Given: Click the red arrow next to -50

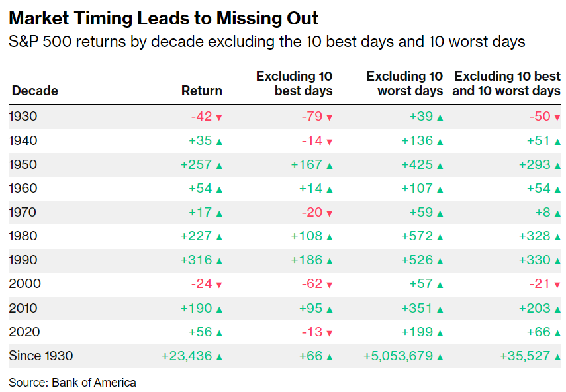Looking at the screenshot, I should click(557, 117).
